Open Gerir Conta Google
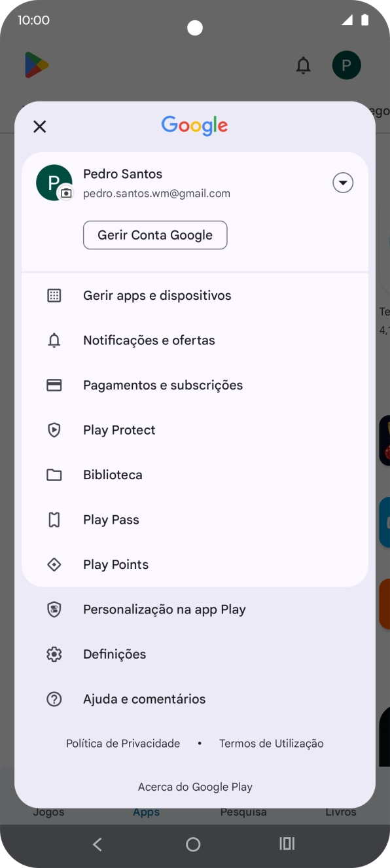Viewport: 390px width, 868px height. tap(155, 234)
